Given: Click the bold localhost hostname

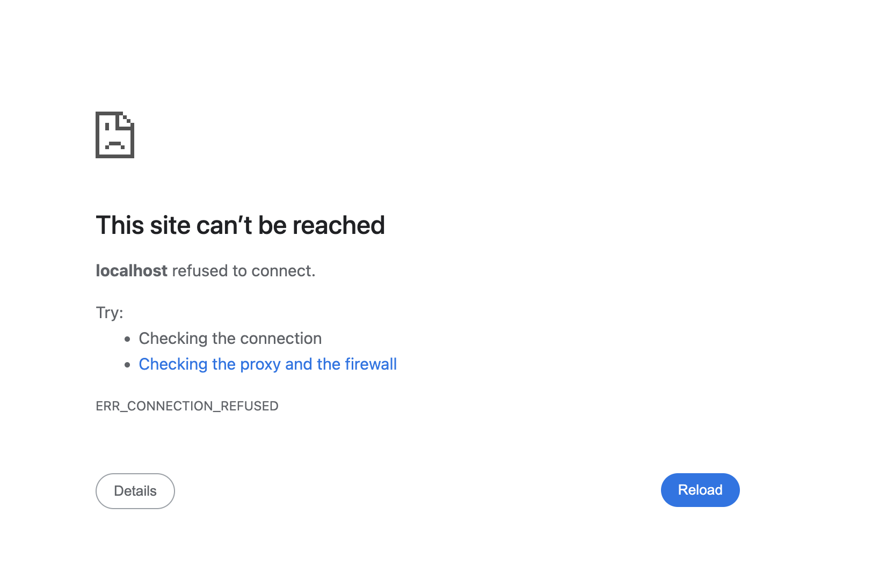Looking at the screenshot, I should point(132,271).
